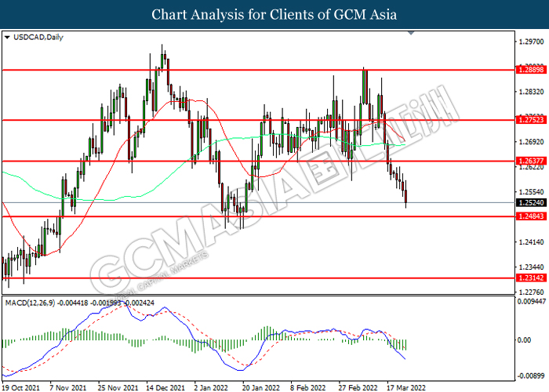Click the 1.23440 price axis value
The height and width of the screenshot is (392, 549).
coord(532,267)
